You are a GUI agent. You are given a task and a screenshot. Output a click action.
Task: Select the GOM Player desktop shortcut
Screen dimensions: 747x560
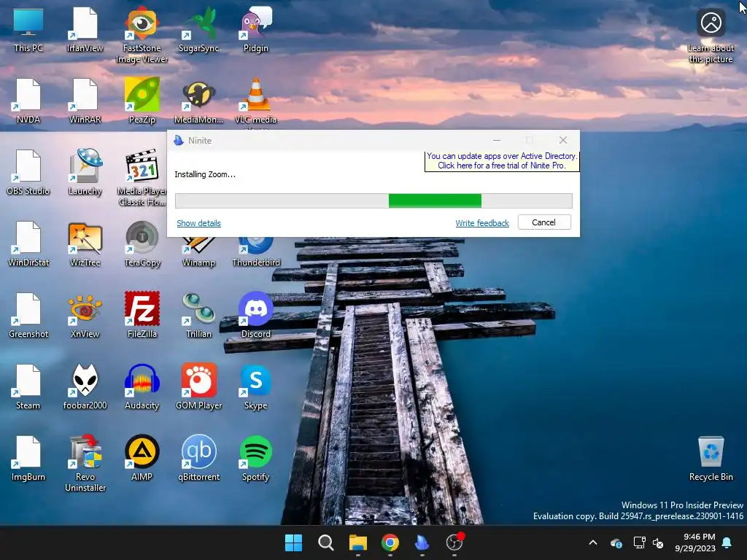(198, 386)
